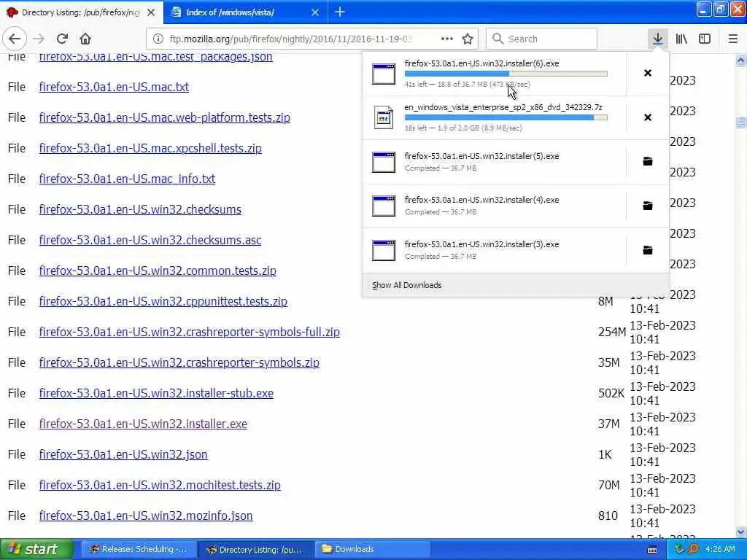
Task: Open win32.installer-stub.exe link
Action: click(x=156, y=393)
